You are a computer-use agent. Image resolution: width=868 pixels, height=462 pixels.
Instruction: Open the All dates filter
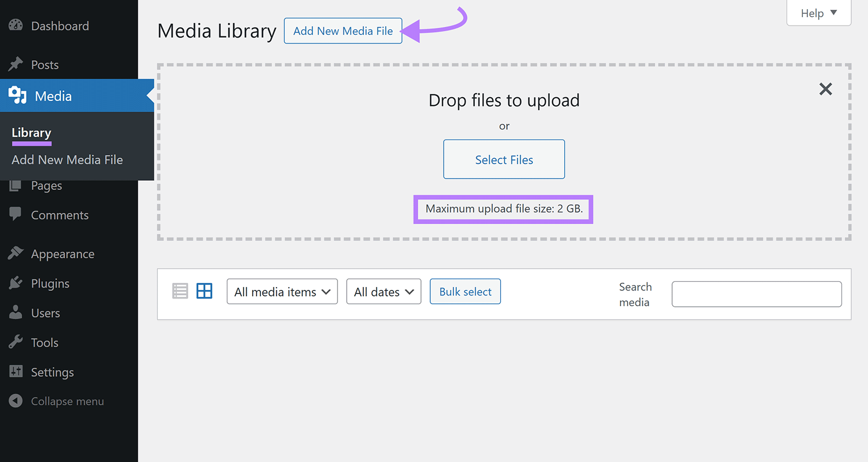click(384, 292)
